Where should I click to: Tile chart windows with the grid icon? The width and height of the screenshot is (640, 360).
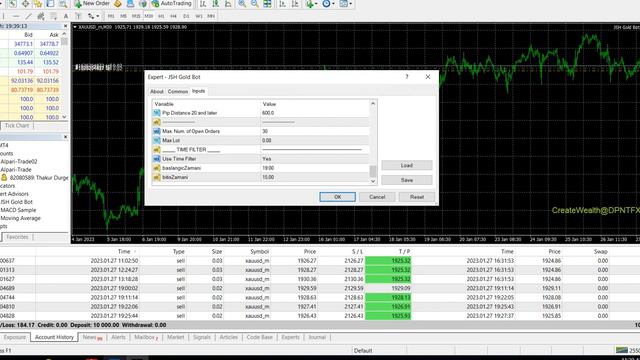[x=267, y=4]
